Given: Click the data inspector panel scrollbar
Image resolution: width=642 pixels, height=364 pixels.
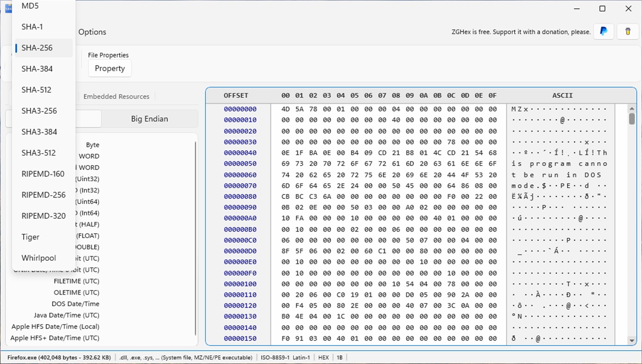Looking at the screenshot, I should [x=195, y=238].
